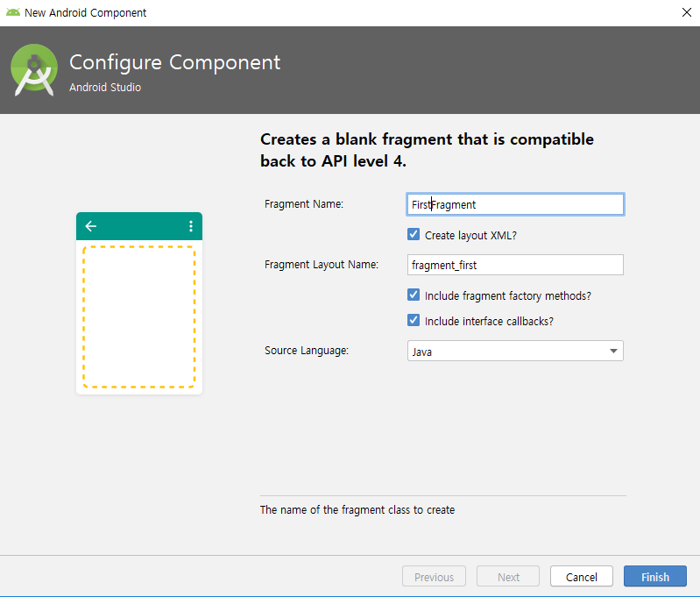Click the Configure Component heading

click(x=174, y=62)
